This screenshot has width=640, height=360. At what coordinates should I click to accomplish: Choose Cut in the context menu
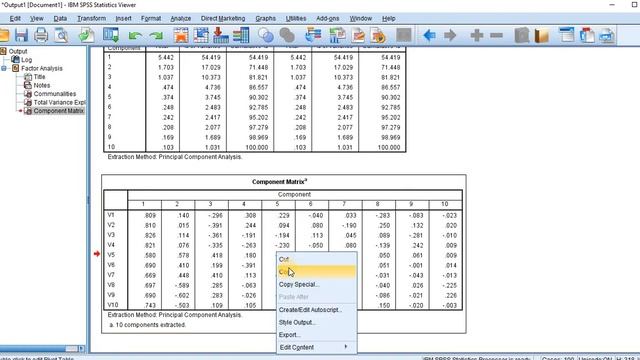tap(316, 259)
